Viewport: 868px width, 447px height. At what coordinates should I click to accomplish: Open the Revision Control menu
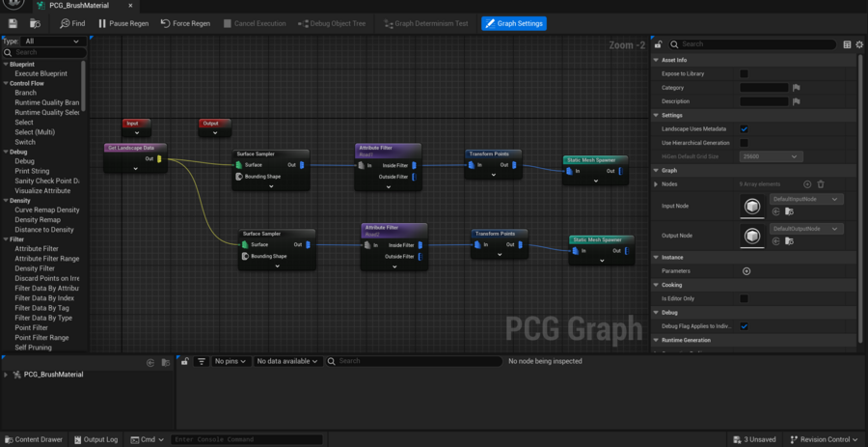coord(825,439)
